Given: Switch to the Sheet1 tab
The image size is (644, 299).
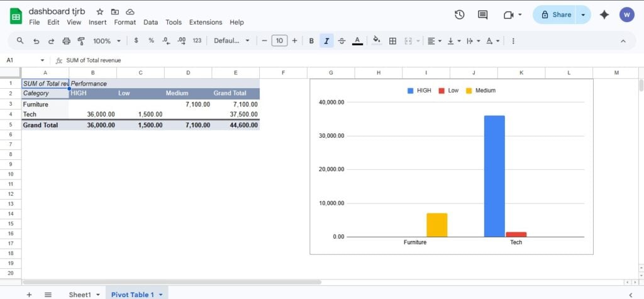Looking at the screenshot, I should click(x=80, y=295).
